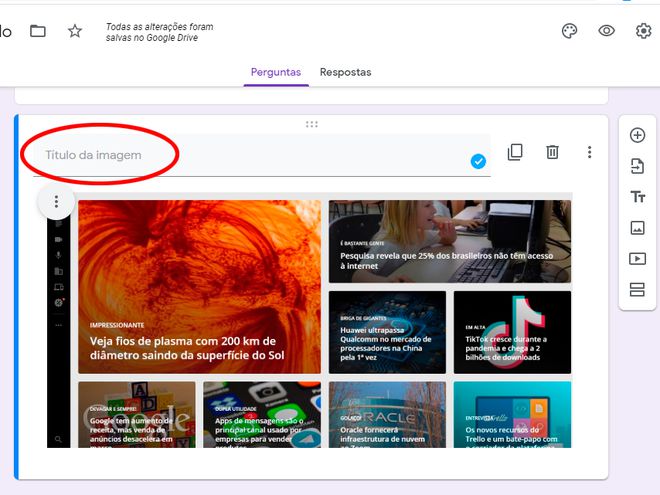Click the TikTok cresce durante pandemia tile
Image resolution: width=660 pixels, height=495 pixels.
512,332
